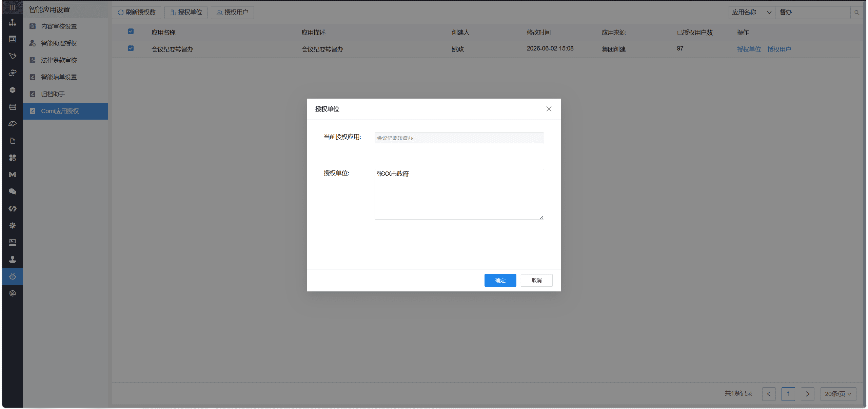
Task: Select page 1 in the pagination
Action: pos(788,394)
